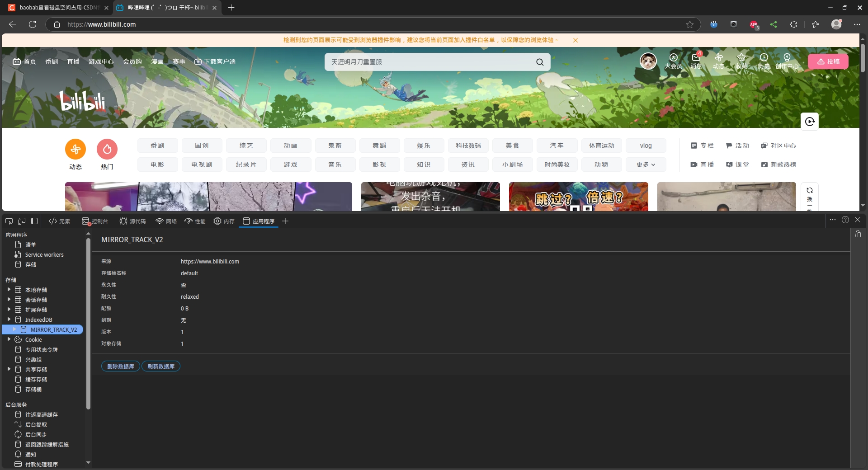Open DevTools more options ellipsis

tap(833, 220)
